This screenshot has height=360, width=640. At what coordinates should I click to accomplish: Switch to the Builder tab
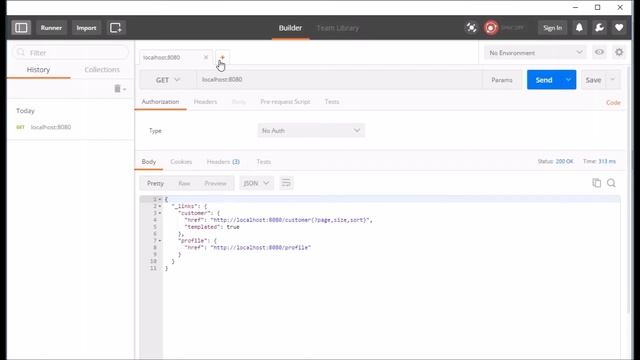291,28
